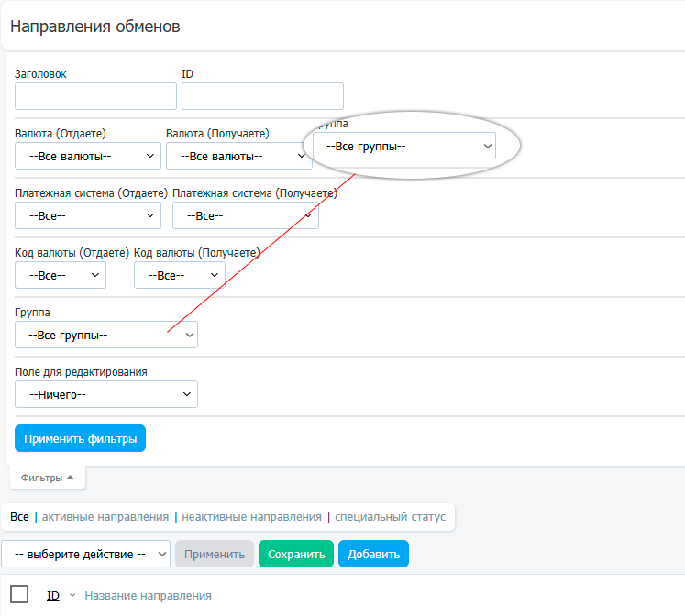Screen dimensions: 685x616
Task: Click the Заголовок text input field
Action: point(95,96)
